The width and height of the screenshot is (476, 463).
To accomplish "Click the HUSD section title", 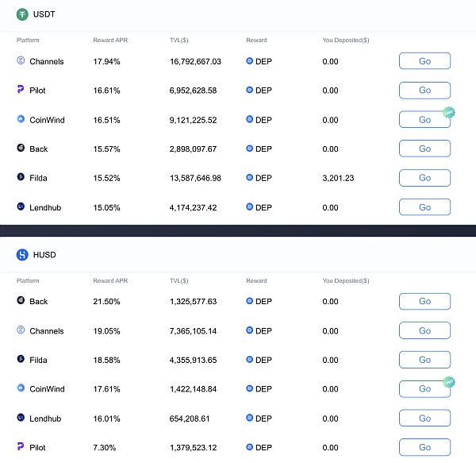I will [x=44, y=255].
